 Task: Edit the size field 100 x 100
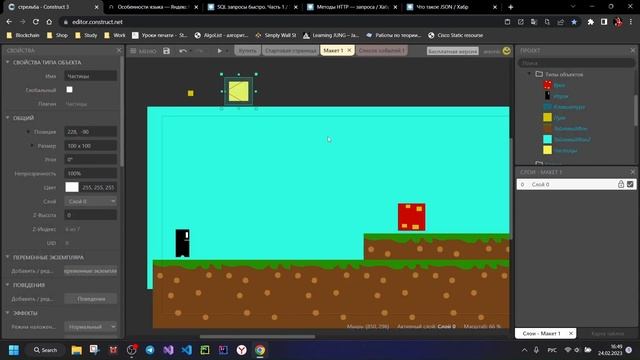91,146
